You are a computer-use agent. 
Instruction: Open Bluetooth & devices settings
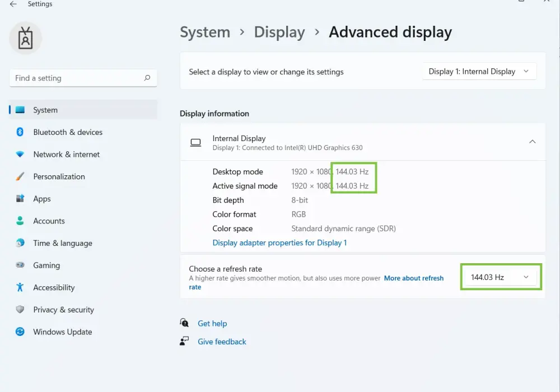point(68,132)
